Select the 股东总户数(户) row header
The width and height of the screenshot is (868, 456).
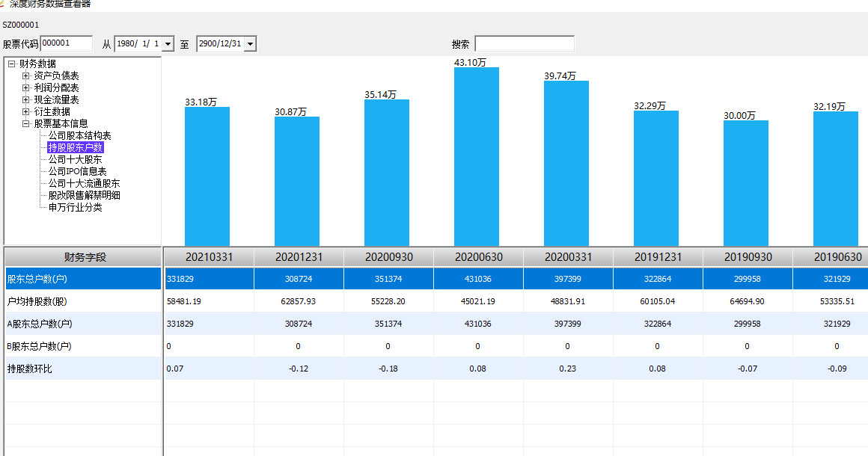[x=84, y=279]
